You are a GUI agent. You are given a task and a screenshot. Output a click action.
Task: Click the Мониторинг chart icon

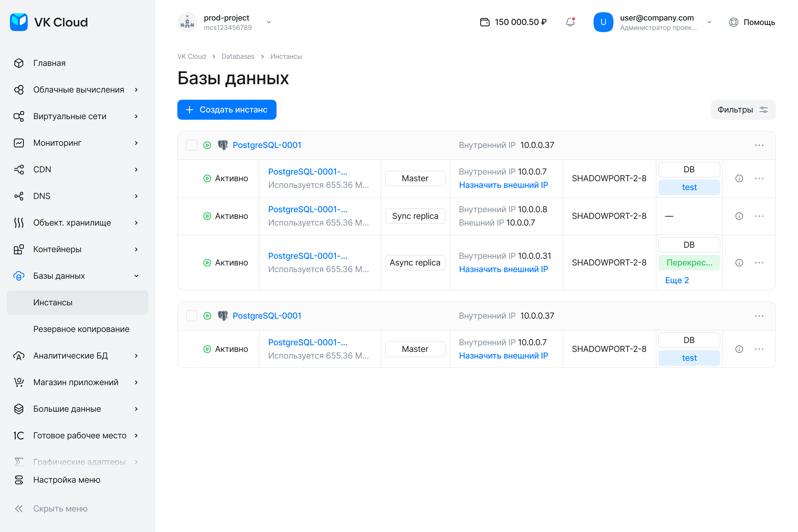click(x=19, y=143)
